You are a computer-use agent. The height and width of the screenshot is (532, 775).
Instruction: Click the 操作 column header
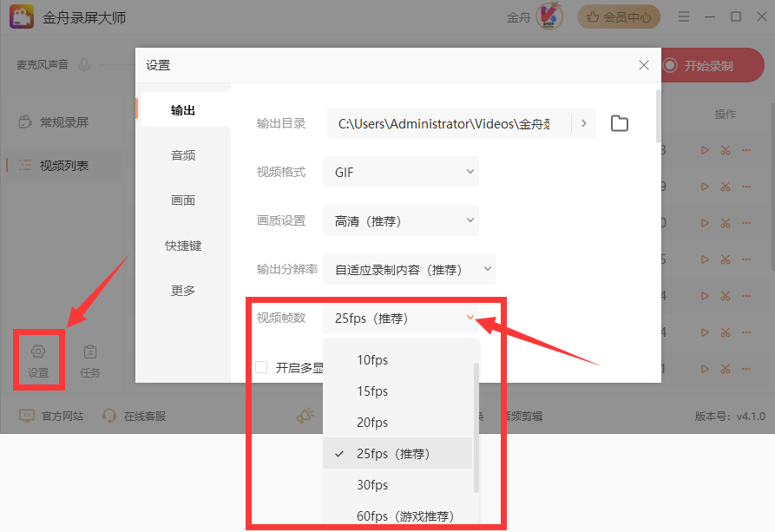(725, 115)
